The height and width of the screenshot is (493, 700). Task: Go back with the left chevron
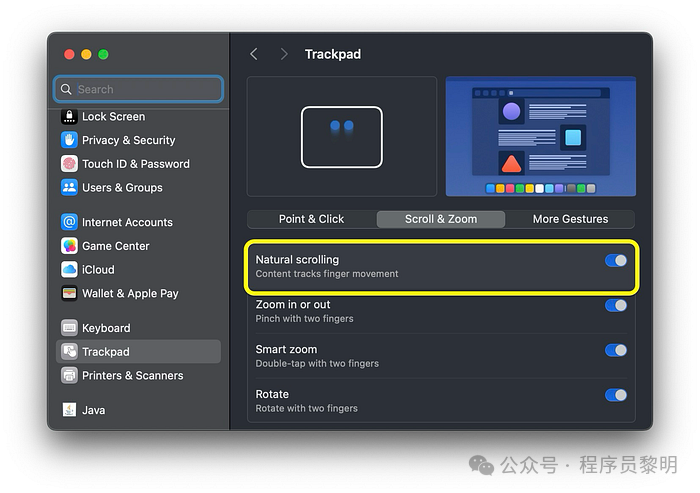pyautogui.click(x=254, y=54)
